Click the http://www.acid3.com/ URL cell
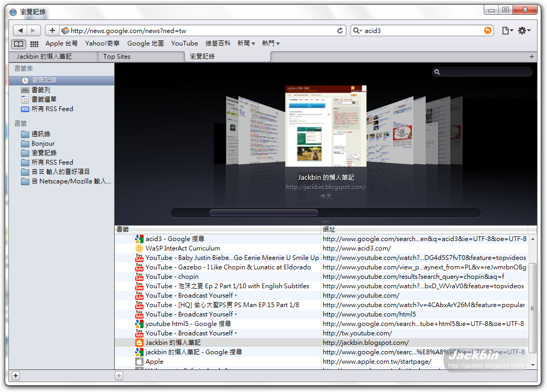 click(424, 248)
